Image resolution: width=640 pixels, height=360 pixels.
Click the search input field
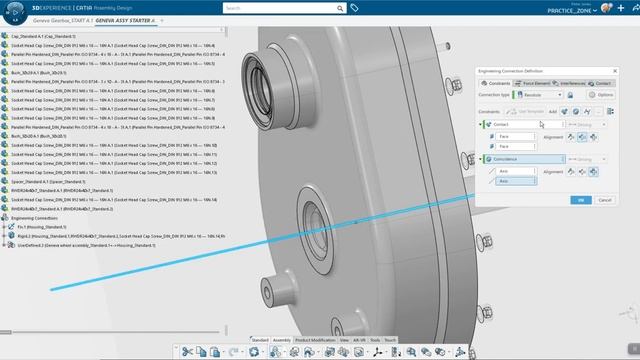tap(280, 8)
